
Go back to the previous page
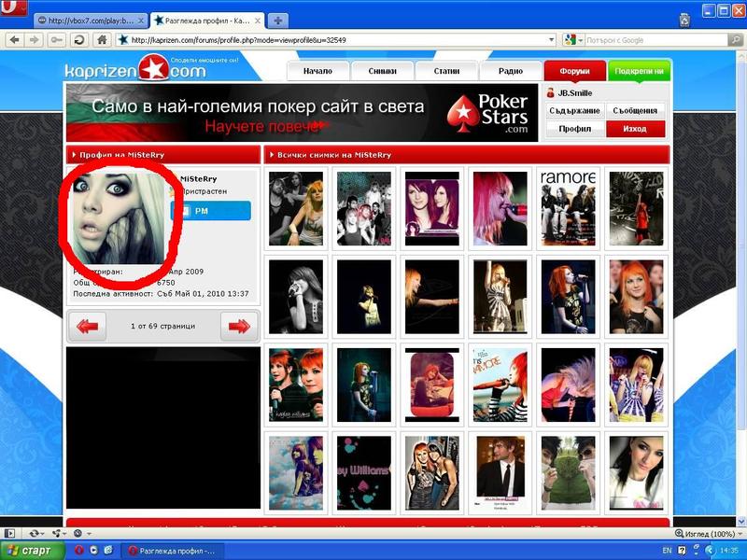15,40
